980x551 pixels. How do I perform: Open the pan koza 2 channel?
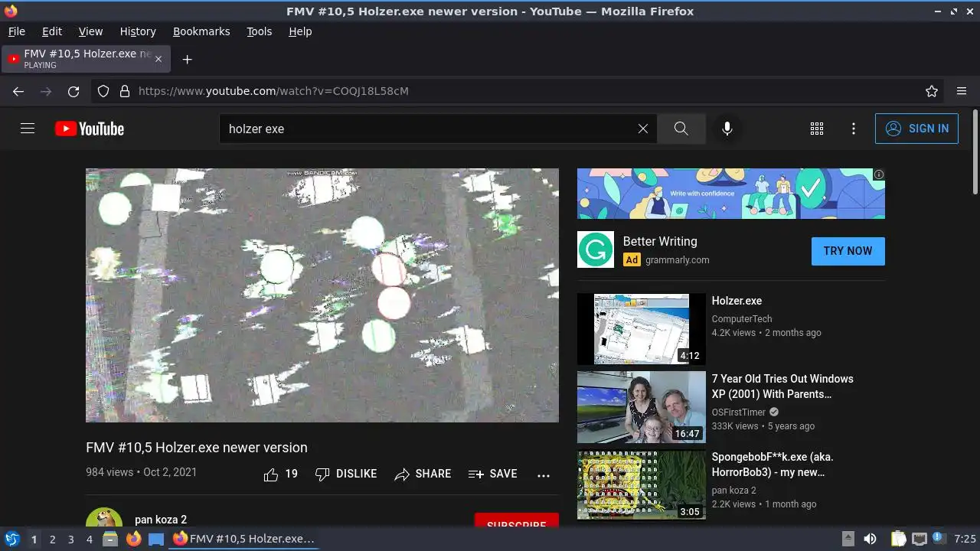(161, 520)
